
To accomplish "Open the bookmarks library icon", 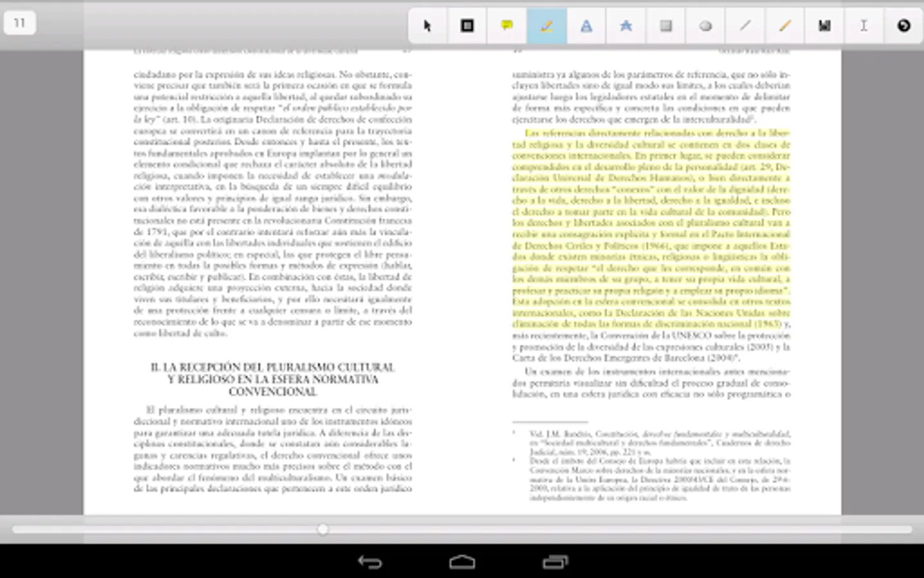I will pyautogui.click(x=825, y=26).
